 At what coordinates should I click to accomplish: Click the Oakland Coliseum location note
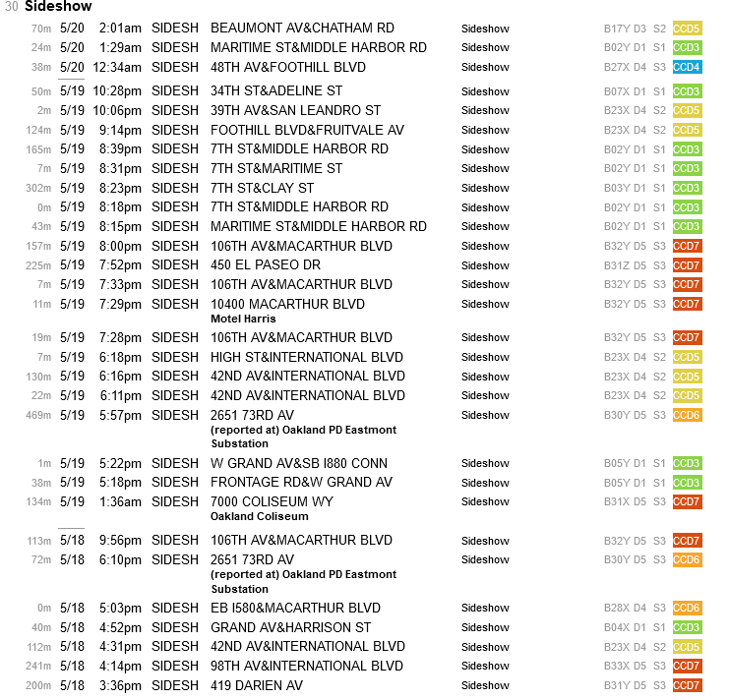coord(260,516)
